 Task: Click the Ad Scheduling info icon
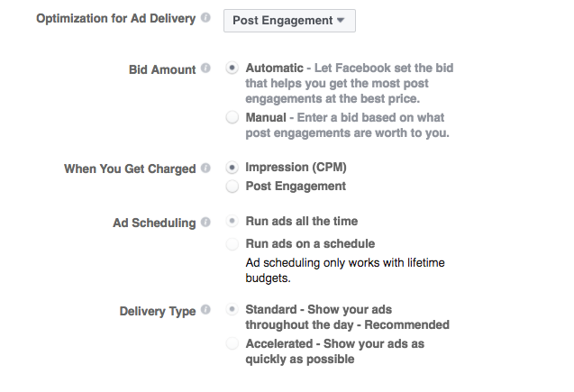pos(206,222)
